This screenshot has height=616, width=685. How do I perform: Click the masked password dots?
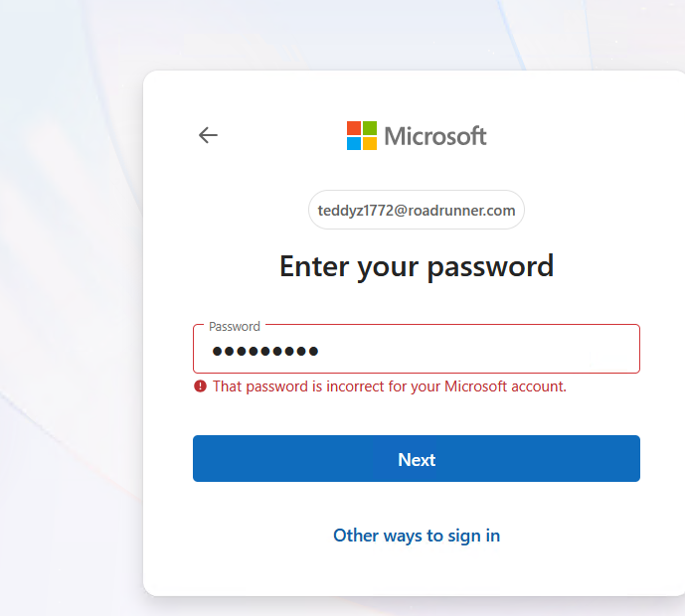pyautogui.click(x=265, y=351)
